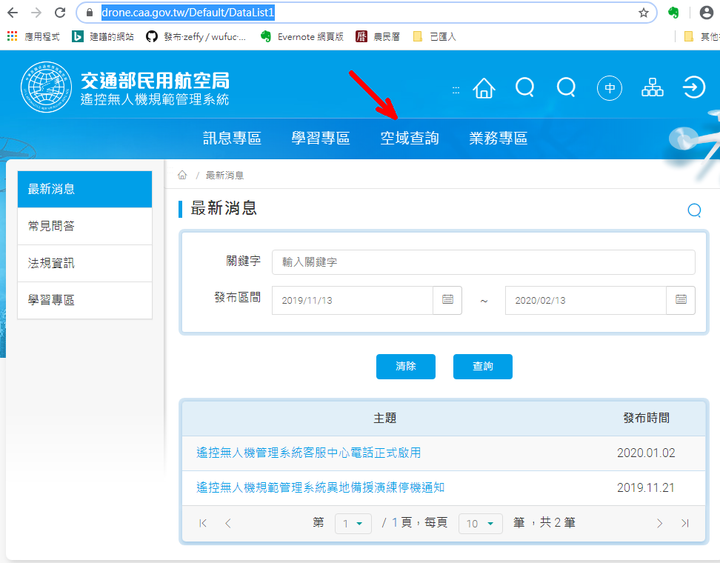Focus the end date field 2020/02/13
The height and width of the screenshot is (563, 720).
coord(585,300)
